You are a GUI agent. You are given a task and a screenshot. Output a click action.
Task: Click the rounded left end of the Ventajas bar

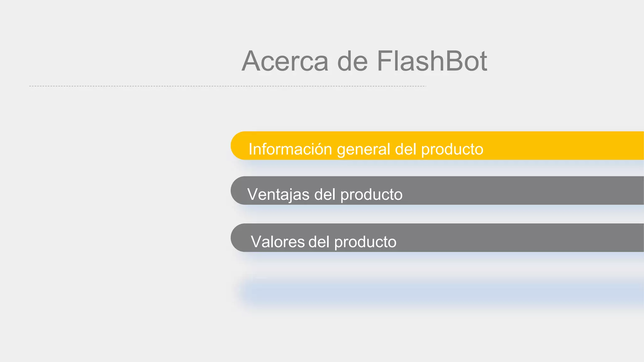(240, 190)
